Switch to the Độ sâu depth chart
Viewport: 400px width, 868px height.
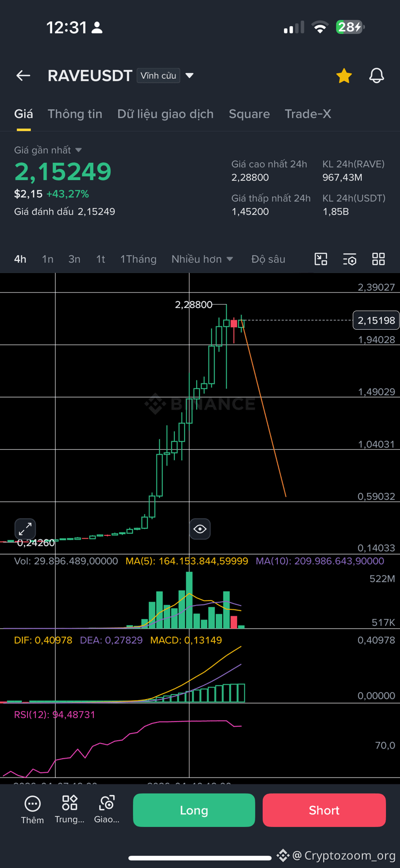[x=268, y=259]
